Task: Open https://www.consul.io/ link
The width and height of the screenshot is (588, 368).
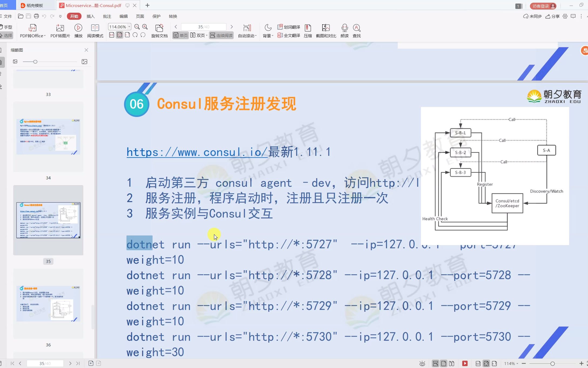Action: pyautogui.click(x=197, y=152)
